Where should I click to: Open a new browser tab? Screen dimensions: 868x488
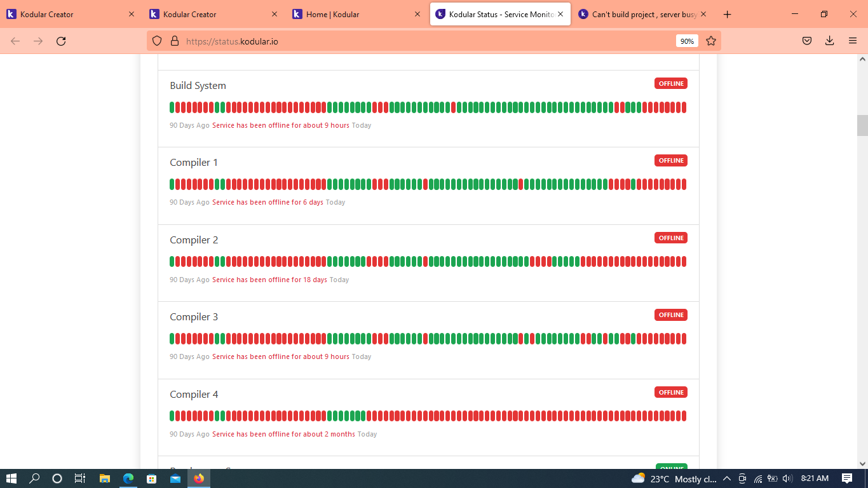(728, 15)
